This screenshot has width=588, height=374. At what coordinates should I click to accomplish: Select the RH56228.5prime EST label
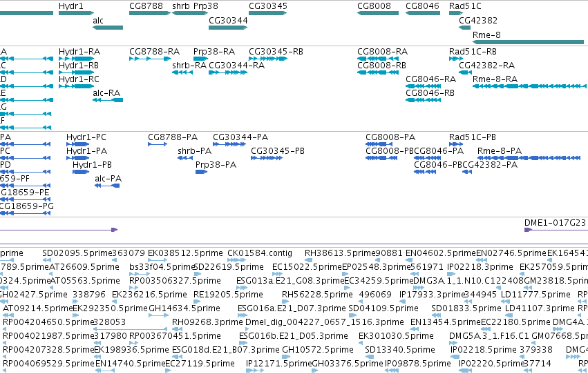[317, 295]
